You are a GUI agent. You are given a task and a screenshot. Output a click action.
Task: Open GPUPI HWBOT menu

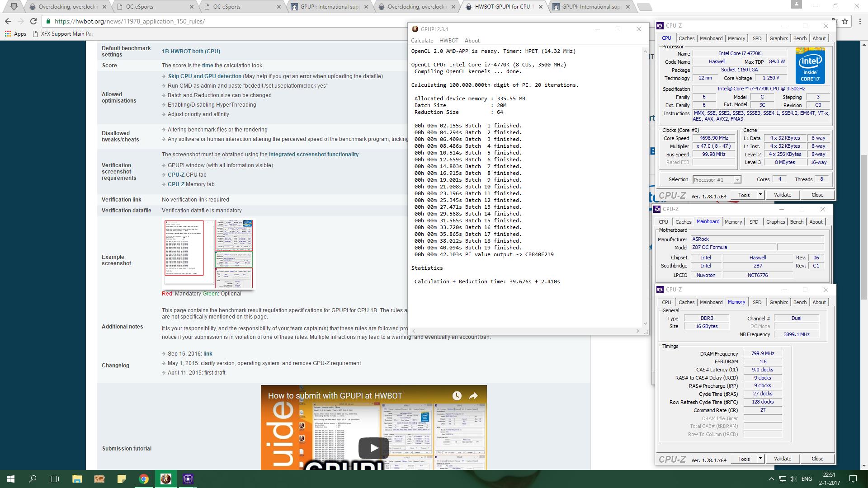click(449, 41)
